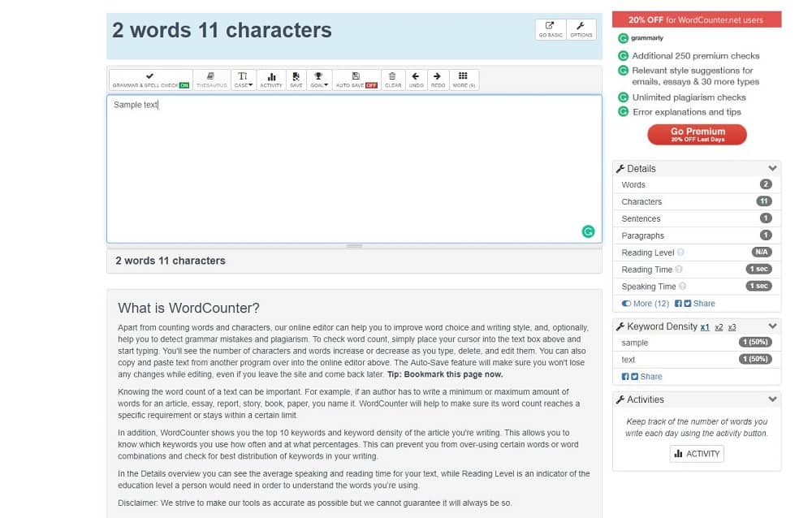Viewport: 812px width, 518px height.
Task: Click the Reading Time help icon
Action: tap(678, 270)
